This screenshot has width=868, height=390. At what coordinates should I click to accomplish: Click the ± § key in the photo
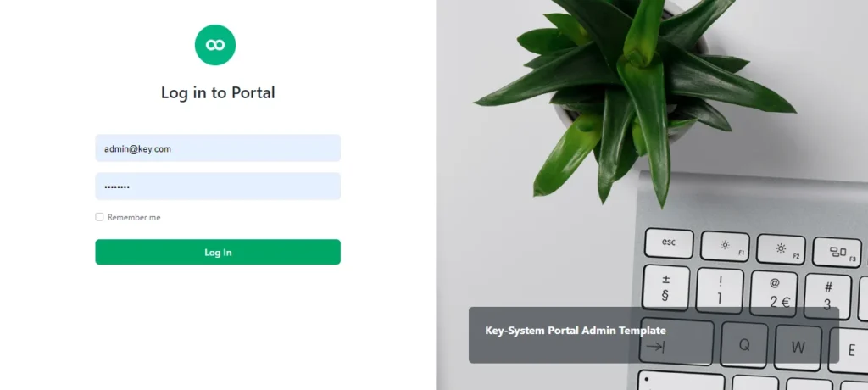click(x=665, y=287)
